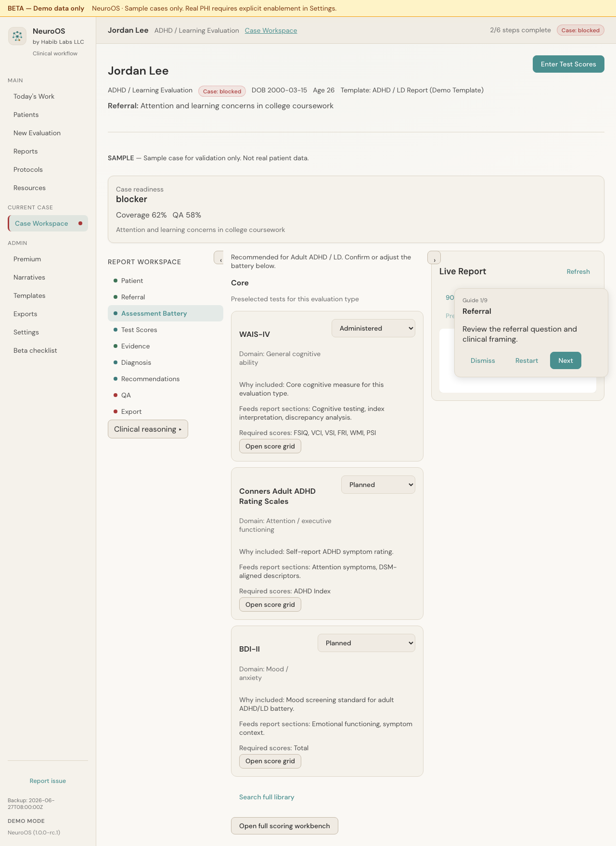The width and height of the screenshot is (616, 846).
Task: Click the Report issue link
Action: pos(48,781)
